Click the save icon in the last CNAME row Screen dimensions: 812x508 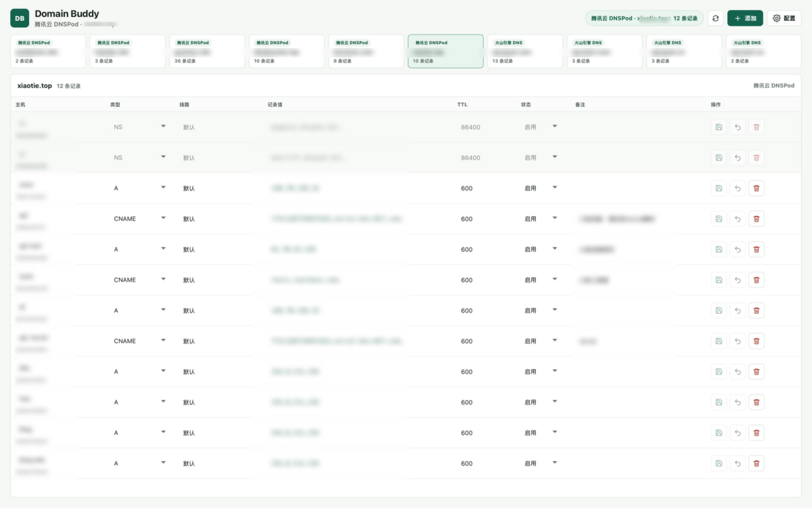[719, 341]
